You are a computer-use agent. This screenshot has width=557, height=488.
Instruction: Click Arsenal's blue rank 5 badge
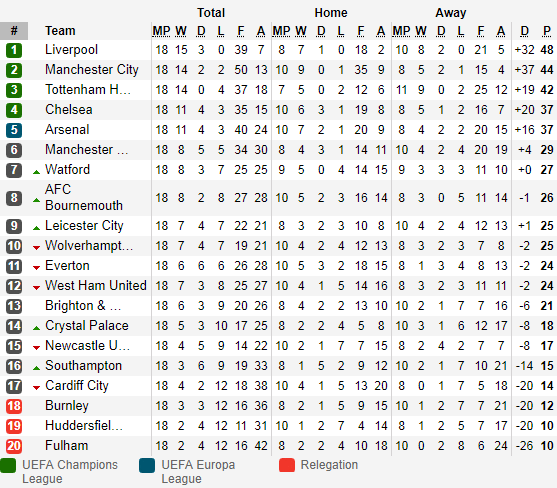[14, 130]
